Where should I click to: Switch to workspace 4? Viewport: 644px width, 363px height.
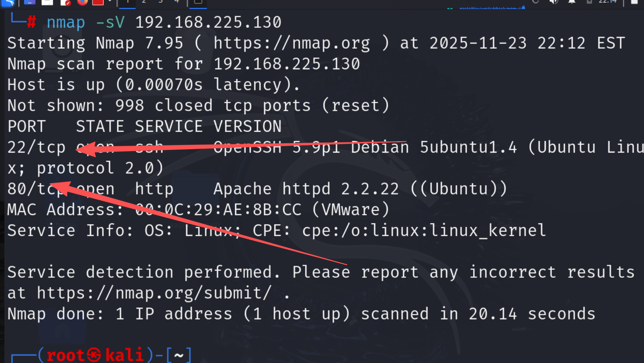[x=177, y=2]
